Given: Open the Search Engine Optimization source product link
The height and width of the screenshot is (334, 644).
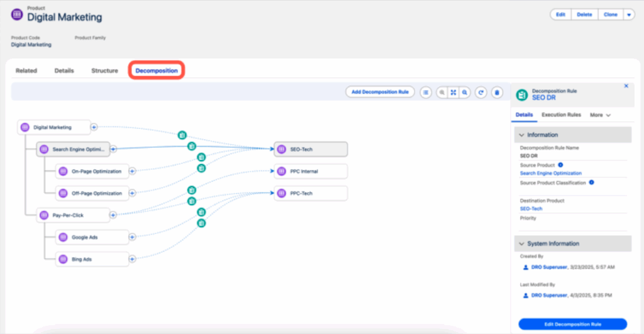Looking at the screenshot, I should [x=550, y=173].
